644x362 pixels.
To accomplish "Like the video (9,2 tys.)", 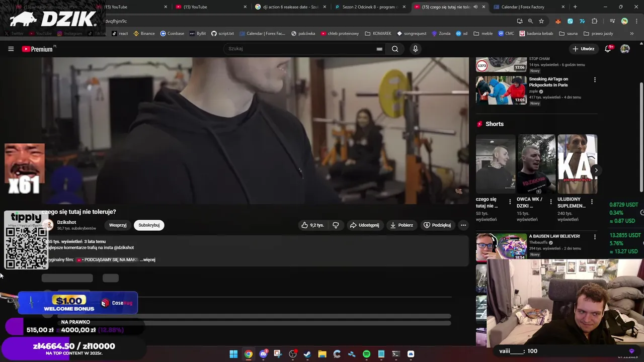I will tap(312, 225).
